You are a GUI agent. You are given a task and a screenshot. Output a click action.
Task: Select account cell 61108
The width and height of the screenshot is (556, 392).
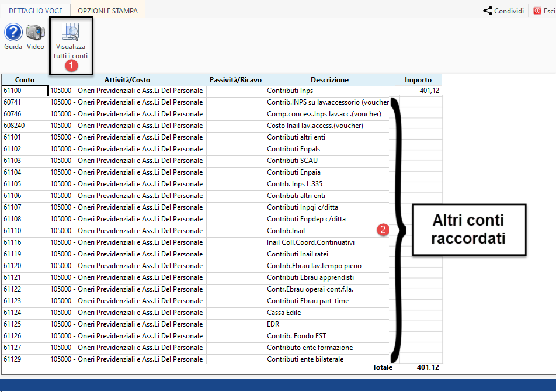(25, 219)
